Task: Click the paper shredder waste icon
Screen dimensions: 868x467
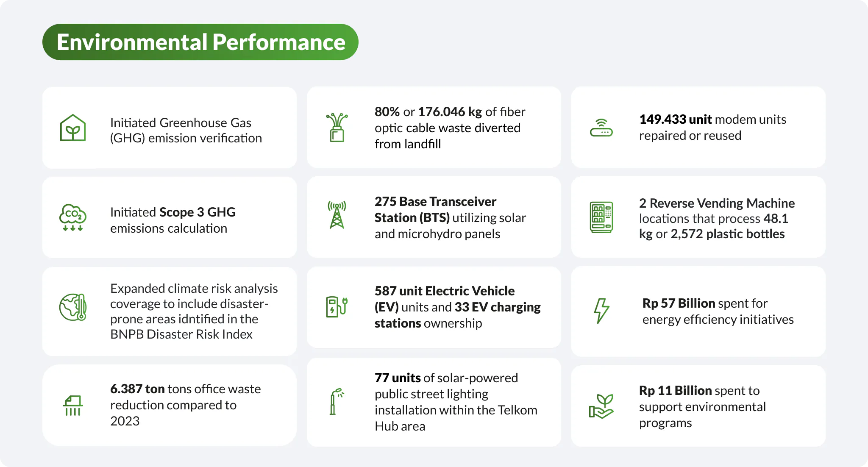Action: point(73,406)
